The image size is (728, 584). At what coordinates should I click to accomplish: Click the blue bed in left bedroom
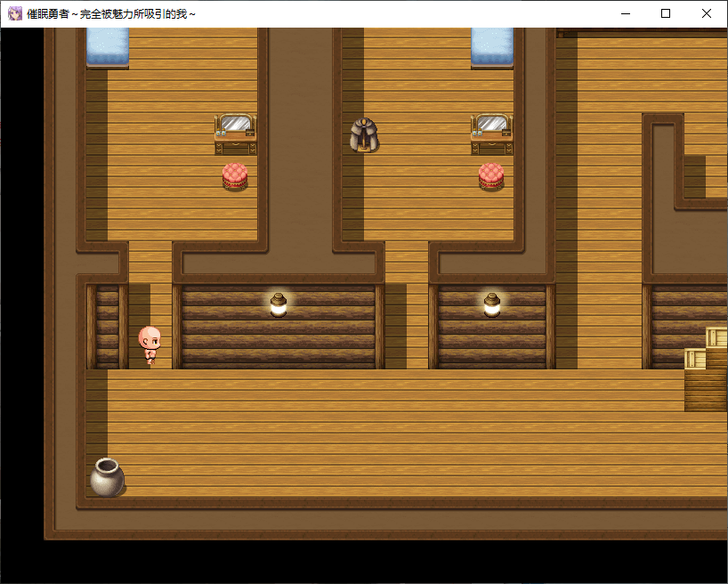[x=108, y=46]
